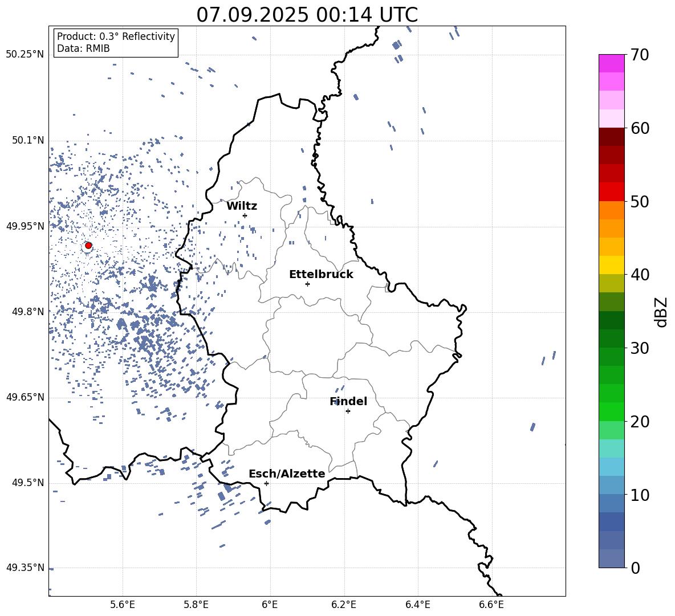Click the 30 colorbar tick label
Viewport: 675px width, 616px height.
pyautogui.click(x=640, y=348)
